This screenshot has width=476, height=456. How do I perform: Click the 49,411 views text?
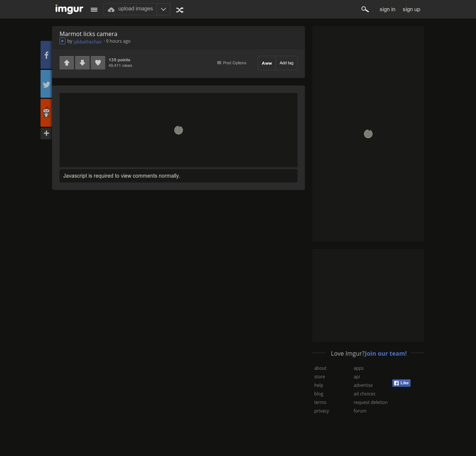pos(120,65)
